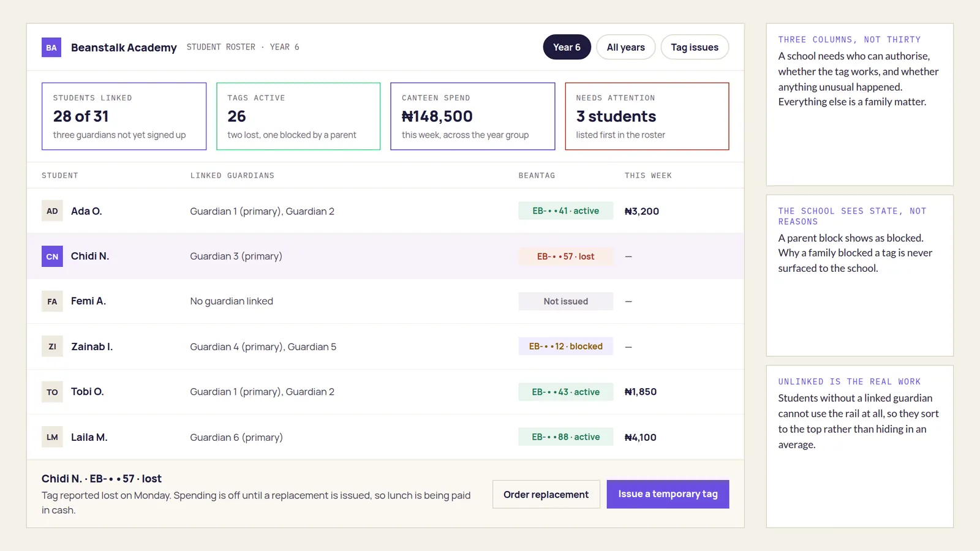Select student name Tobi O.
Viewport: 980px width, 551px height.
coord(88,392)
